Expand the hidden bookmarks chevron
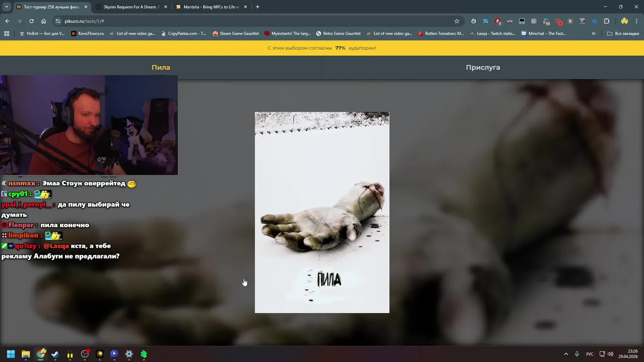 [594, 34]
